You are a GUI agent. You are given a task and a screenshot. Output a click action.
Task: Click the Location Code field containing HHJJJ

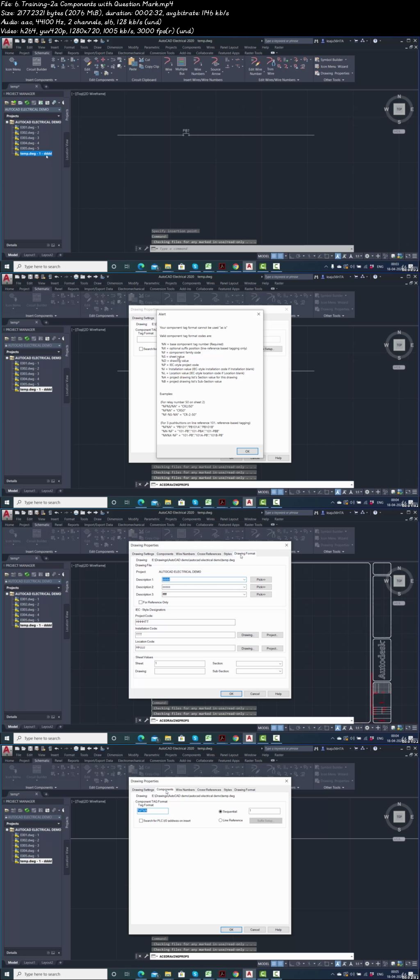pyautogui.click(x=185, y=648)
